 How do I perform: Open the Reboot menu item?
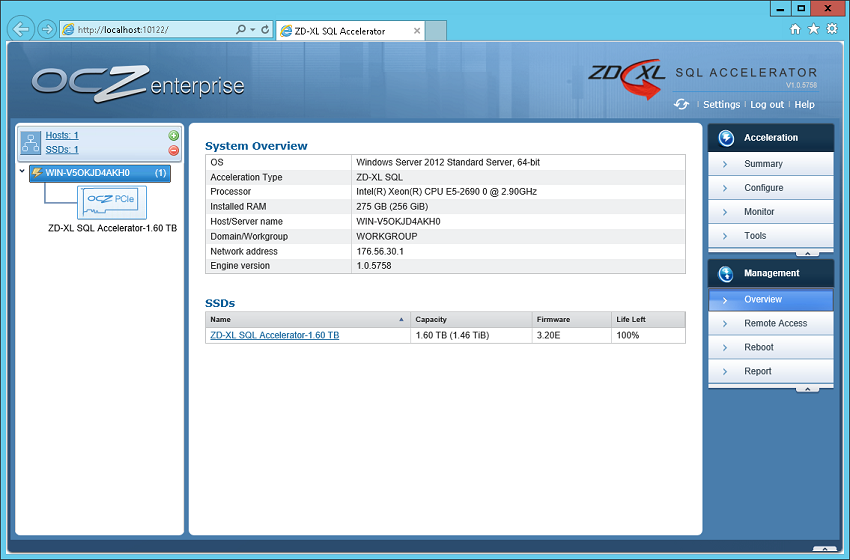[x=770, y=347]
